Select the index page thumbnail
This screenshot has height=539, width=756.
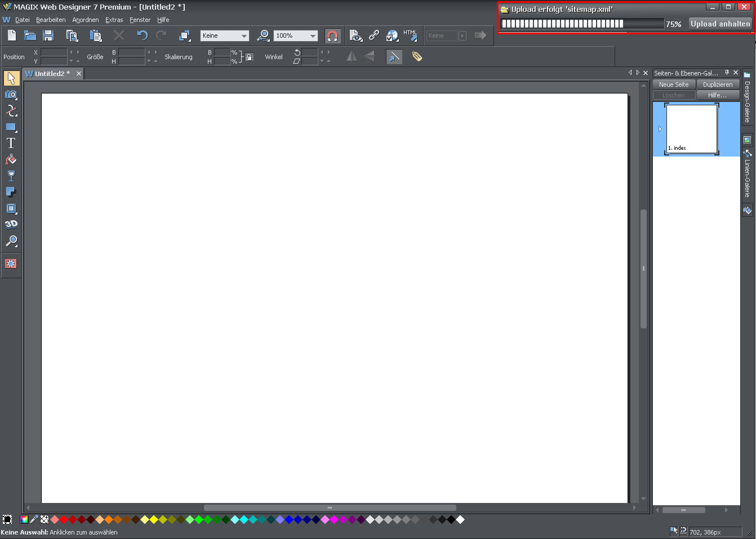[692, 129]
